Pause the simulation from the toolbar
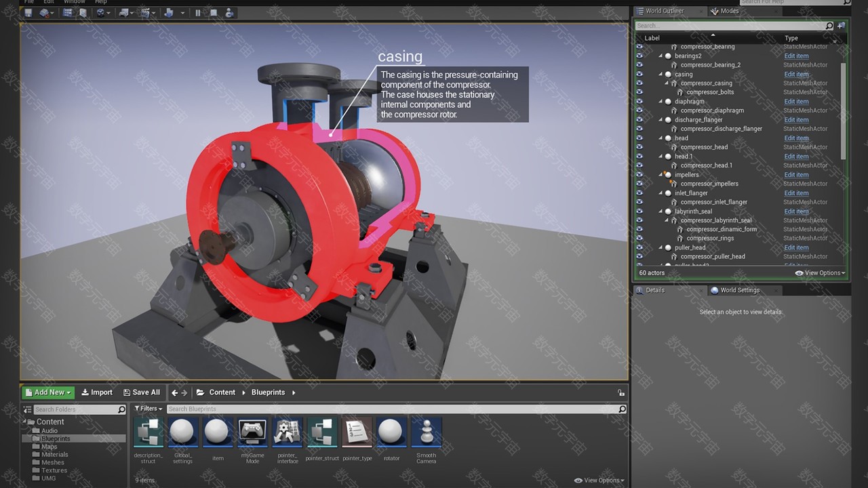868x488 pixels. coord(198,12)
